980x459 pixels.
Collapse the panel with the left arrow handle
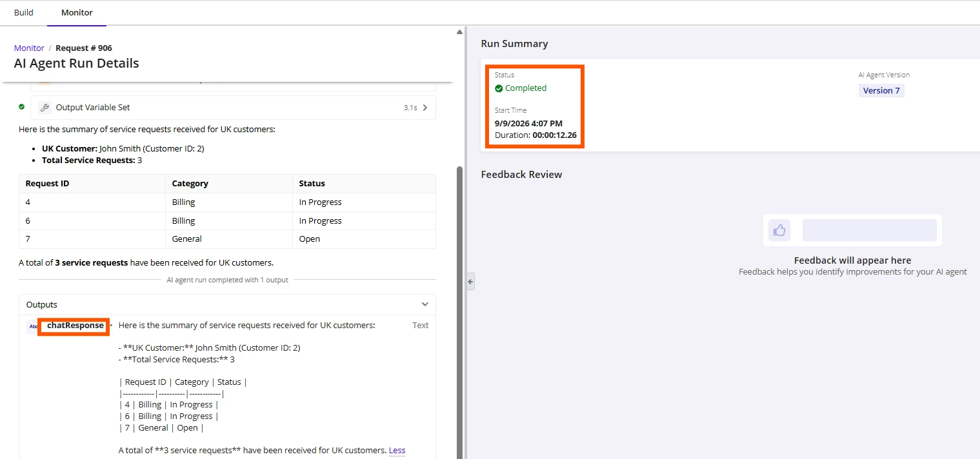pyautogui.click(x=470, y=281)
